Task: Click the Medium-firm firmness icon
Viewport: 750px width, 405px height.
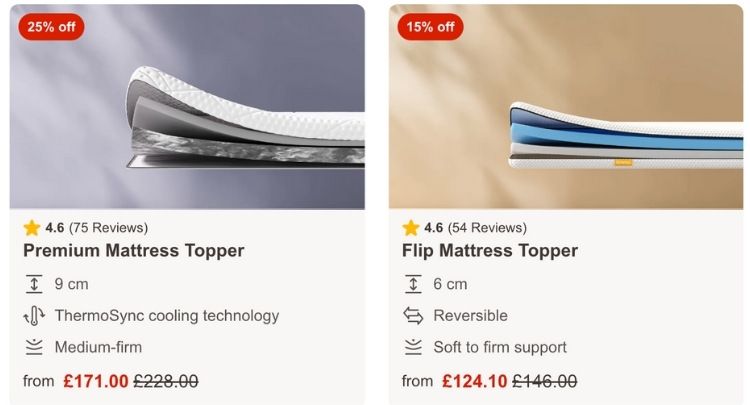Action: [x=34, y=348]
